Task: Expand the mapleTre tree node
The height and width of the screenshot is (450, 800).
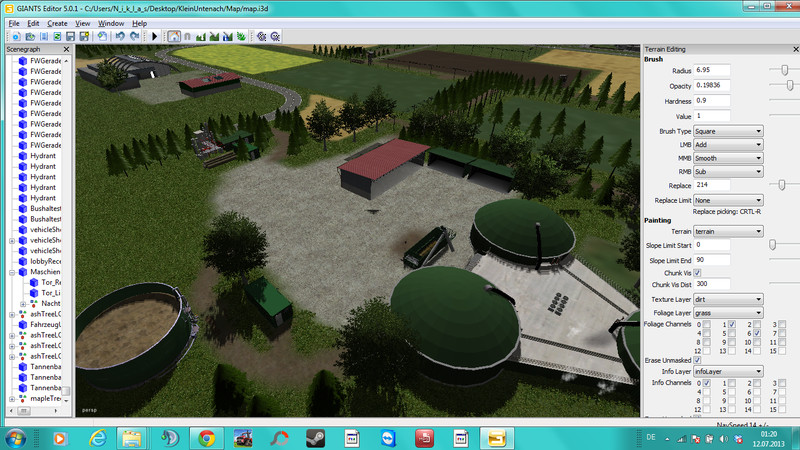Action: (12, 398)
